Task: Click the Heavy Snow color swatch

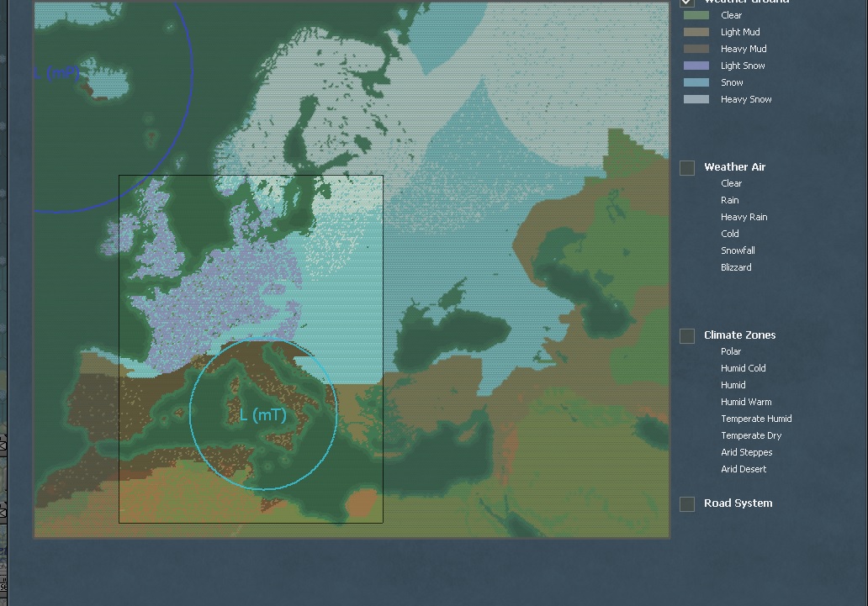Action: click(696, 99)
